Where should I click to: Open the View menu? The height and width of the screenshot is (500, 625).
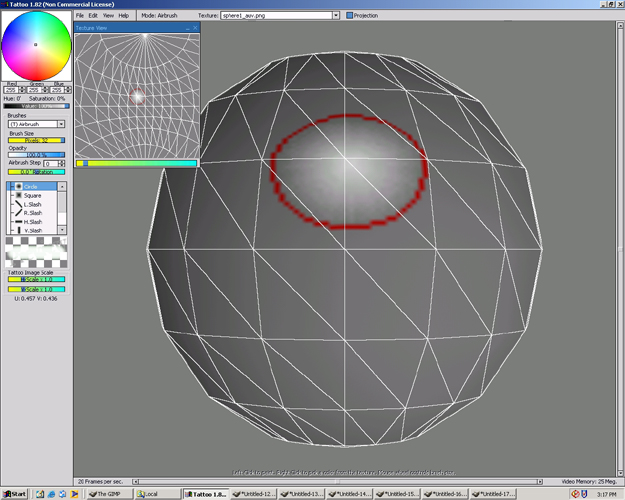[108, 16]
